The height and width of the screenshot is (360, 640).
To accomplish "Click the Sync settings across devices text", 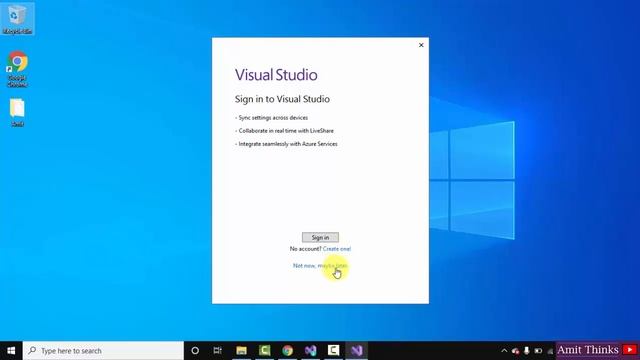I will point(273,118).
